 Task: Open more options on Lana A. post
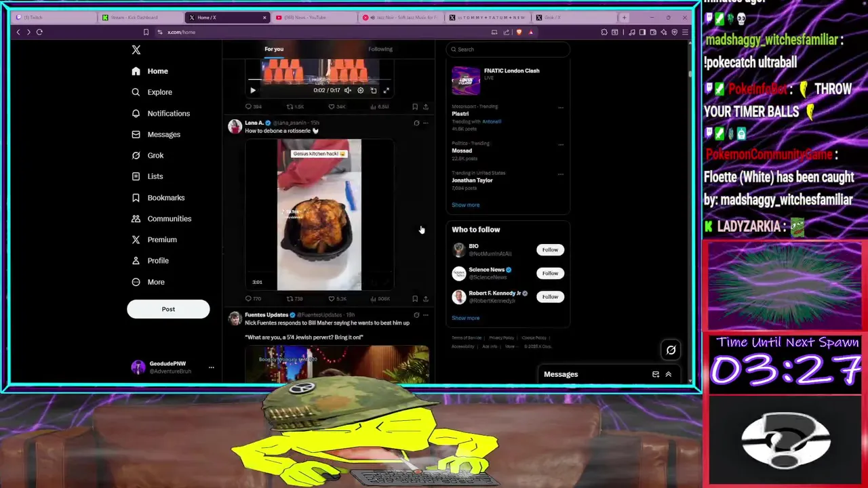[x=425, y=123]
